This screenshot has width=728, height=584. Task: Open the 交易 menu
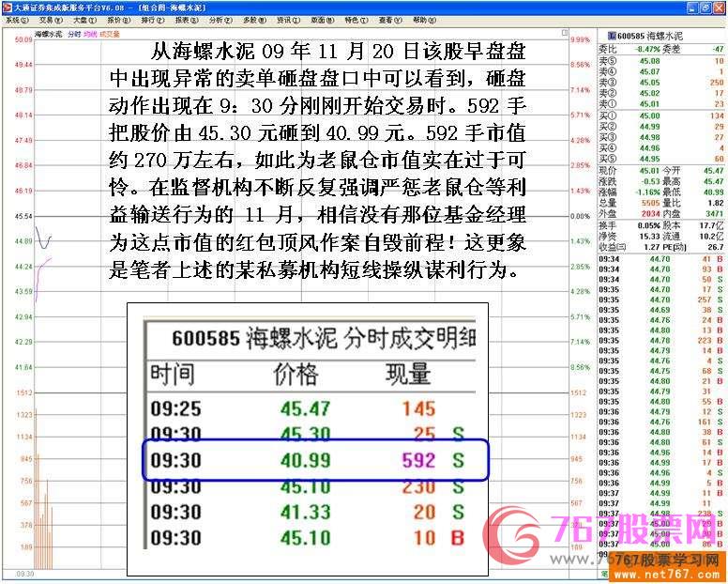51,21
